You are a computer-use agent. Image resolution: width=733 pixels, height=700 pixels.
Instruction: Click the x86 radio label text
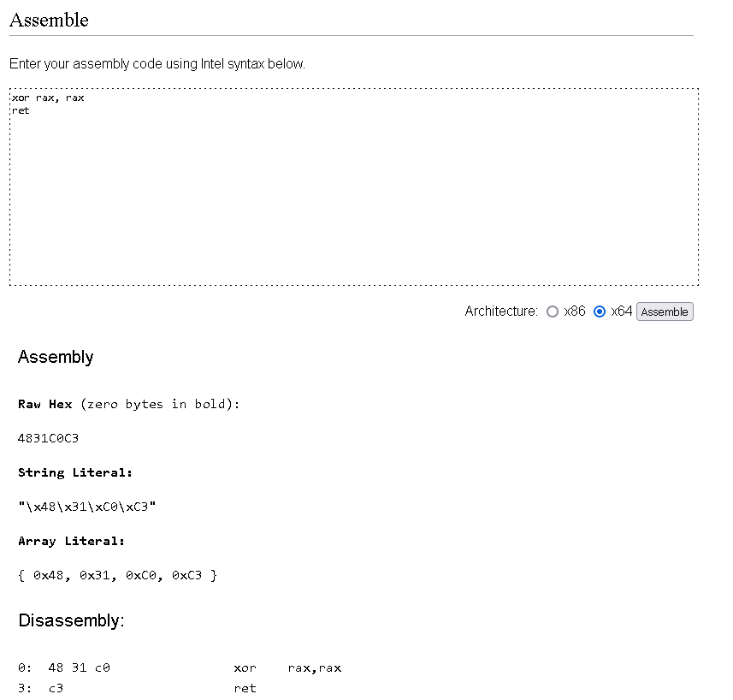coord(575,311)
